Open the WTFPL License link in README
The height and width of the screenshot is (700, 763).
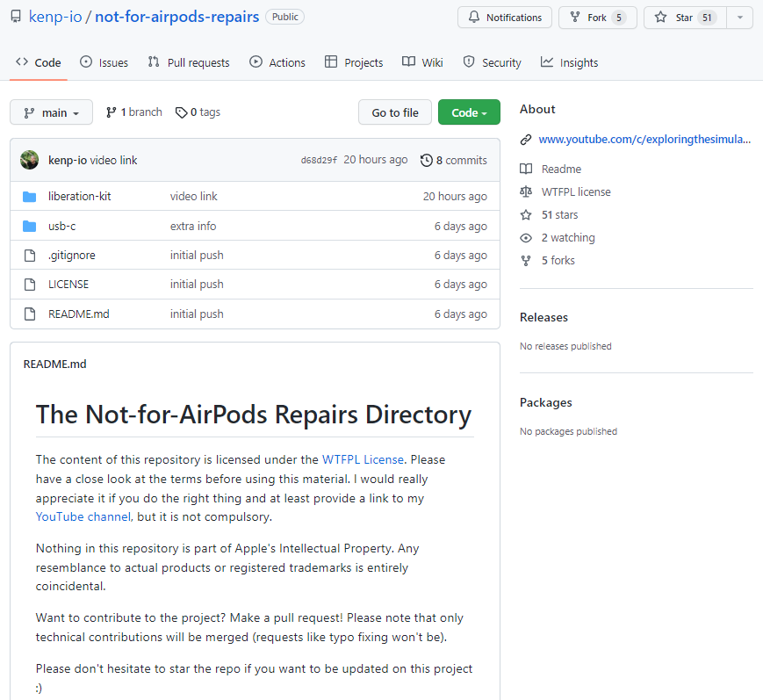[363, 459]
